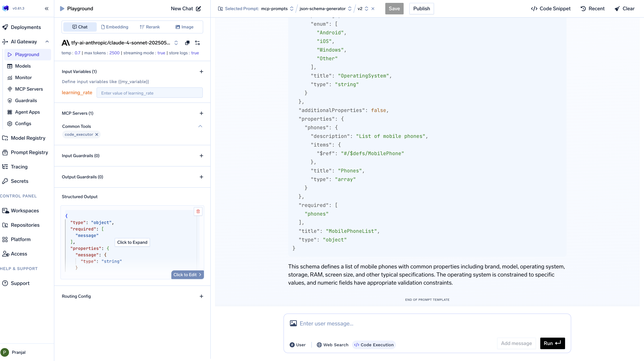Switch message role from User
The image size is (644, 361).
(x=298, y=345)
